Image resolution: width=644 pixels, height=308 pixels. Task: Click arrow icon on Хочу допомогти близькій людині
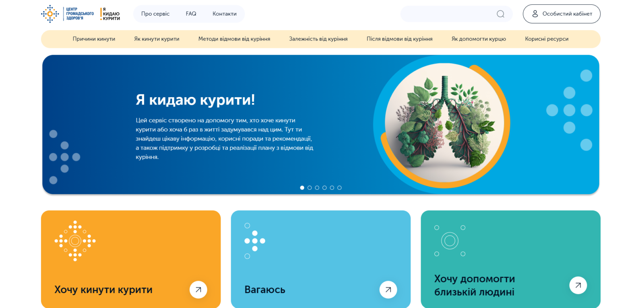coord(578,285)
